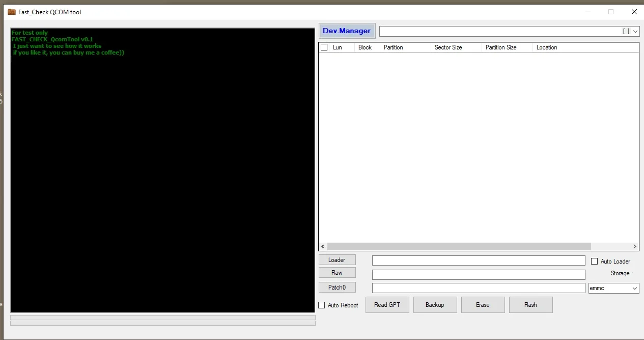
Task: Click the Backup button
Action: point(435,305)
